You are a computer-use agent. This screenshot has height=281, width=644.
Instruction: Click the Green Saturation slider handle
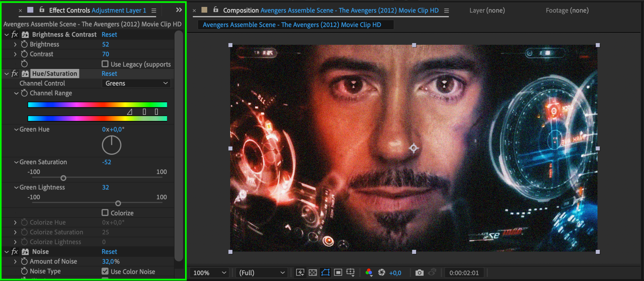point(63,178)
